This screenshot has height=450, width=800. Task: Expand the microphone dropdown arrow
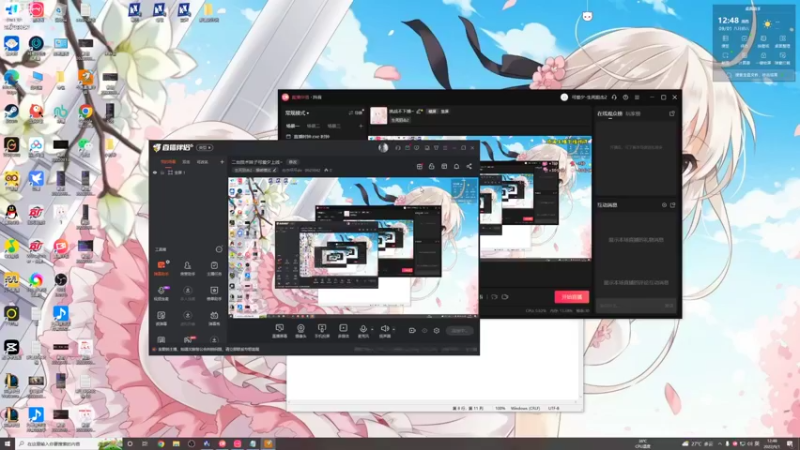pos(372,330)
